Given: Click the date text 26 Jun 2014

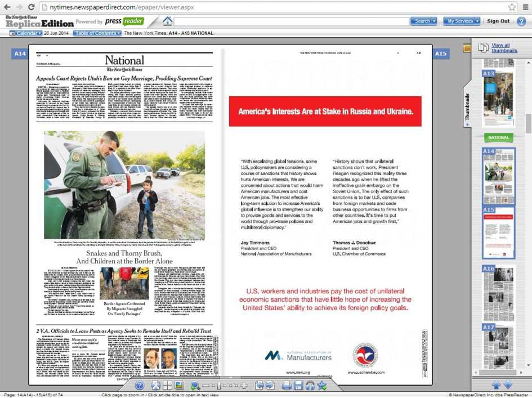Looking at the screenshot, I should 56,33.
